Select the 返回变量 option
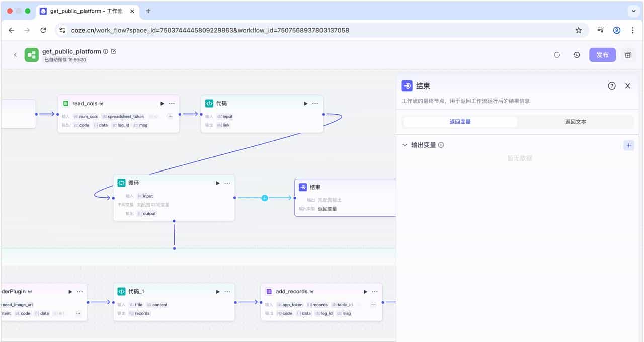644x342 pixels. pyautogui.click(x=460, y=122)
